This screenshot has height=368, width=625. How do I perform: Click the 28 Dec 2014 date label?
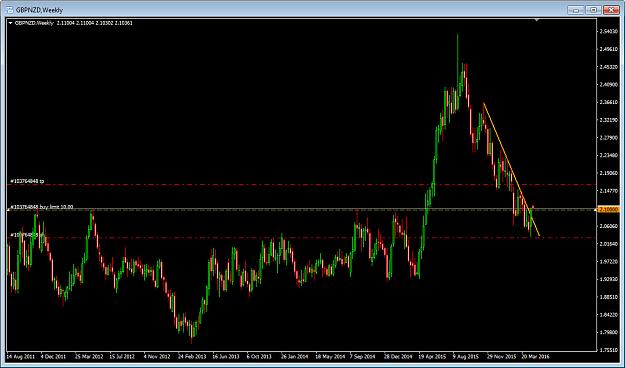pos(398,356)
